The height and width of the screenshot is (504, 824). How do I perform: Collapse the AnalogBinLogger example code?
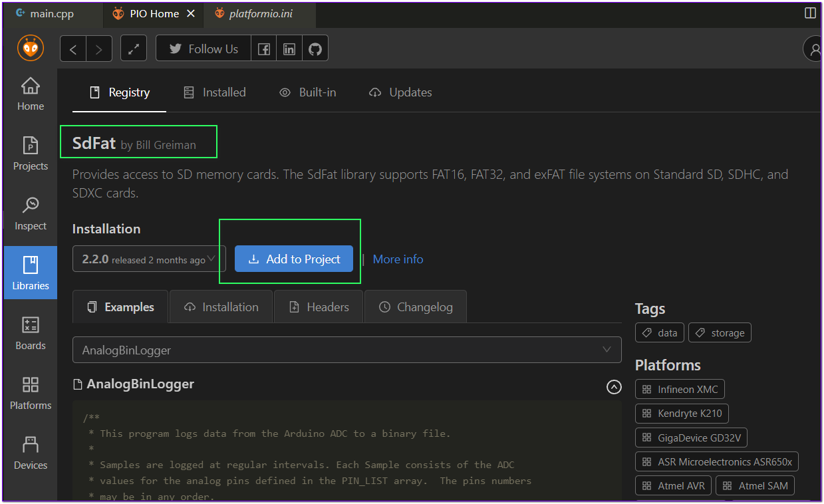point(615,387)
